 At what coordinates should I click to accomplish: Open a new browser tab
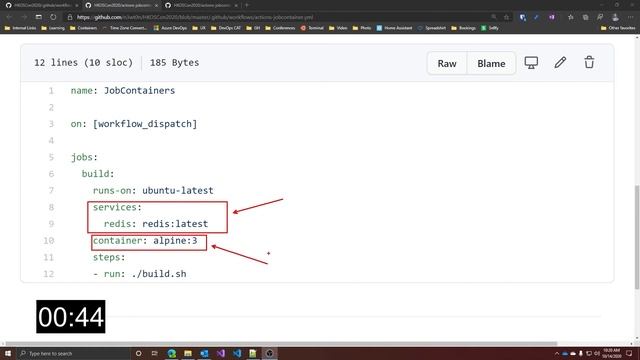point(247,5)
